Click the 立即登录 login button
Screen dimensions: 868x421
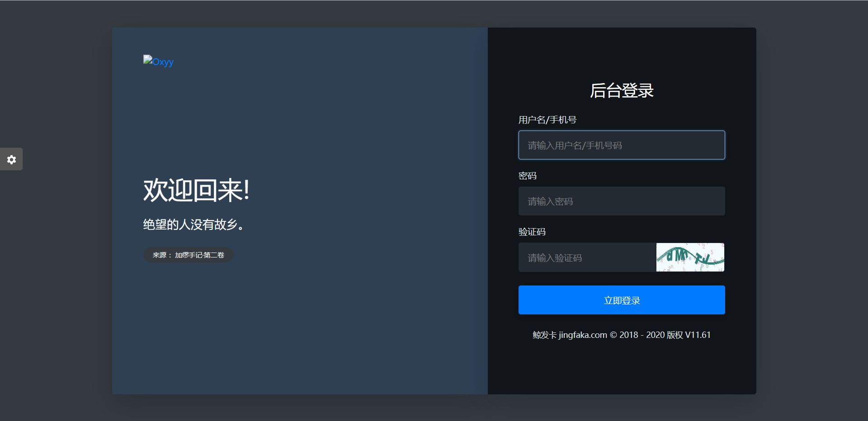(622, 300)
